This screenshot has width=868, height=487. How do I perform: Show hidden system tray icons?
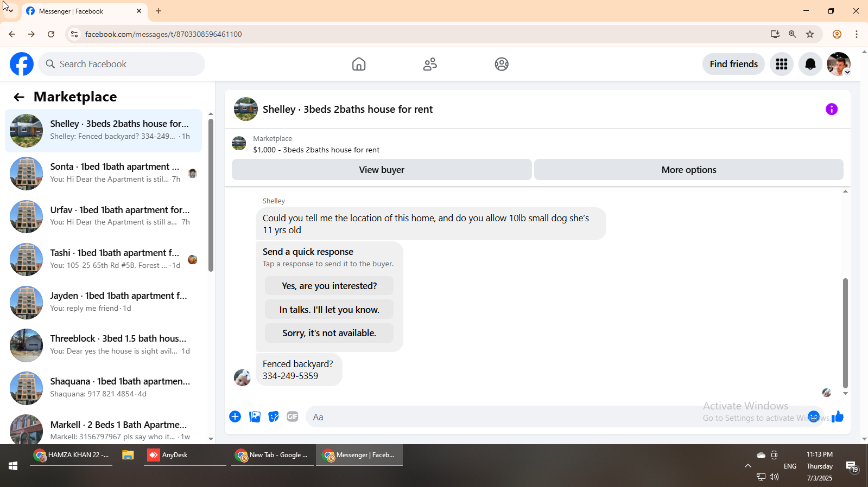pyautogui.click(x=748, y=466)
